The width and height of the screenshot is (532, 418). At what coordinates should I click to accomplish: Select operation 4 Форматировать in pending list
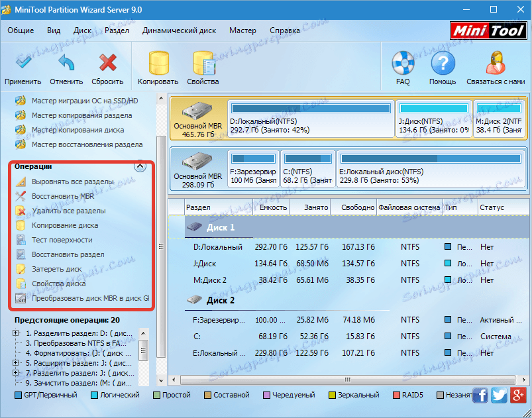pos(78,353)
